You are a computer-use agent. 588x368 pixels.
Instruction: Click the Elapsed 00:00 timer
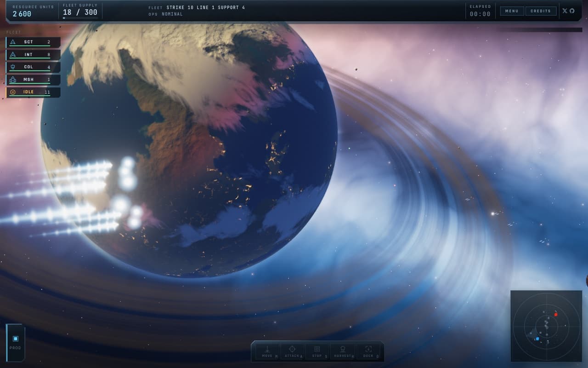(x=480, y=11)
